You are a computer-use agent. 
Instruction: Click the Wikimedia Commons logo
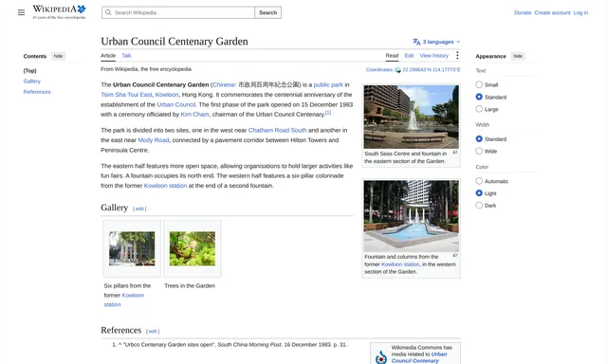(381, 356)
